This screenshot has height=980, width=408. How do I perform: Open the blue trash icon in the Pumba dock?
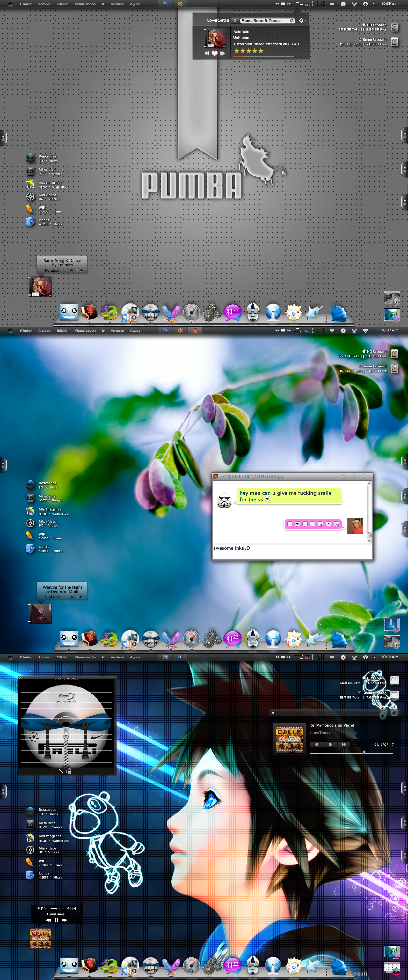[x=339, y=313]
